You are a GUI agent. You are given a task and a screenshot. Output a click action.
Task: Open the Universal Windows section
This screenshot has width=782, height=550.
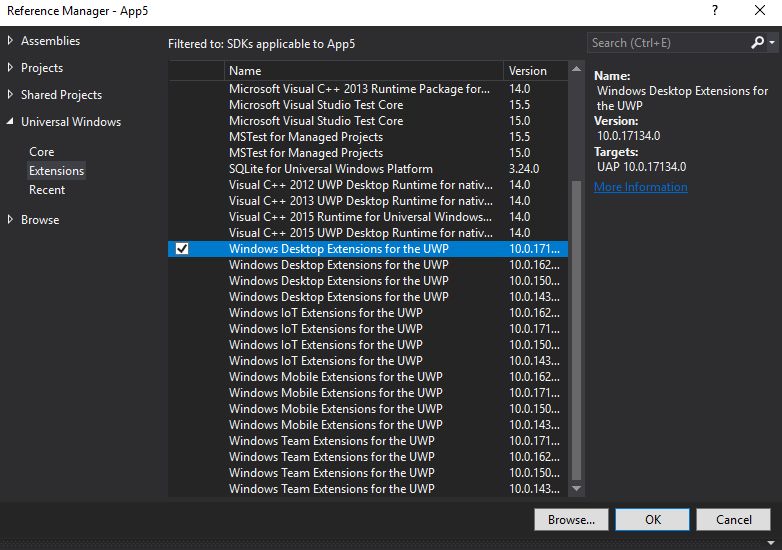point(71,122)
